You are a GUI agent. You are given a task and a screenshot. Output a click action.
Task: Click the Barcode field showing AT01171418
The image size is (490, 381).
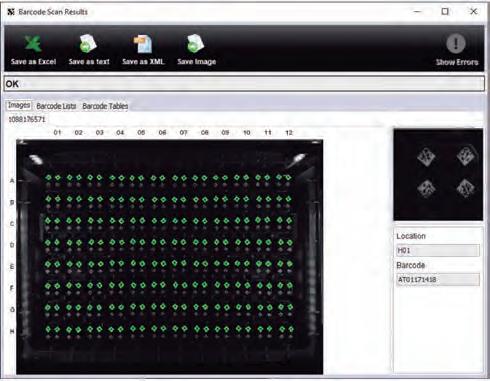(x=438, y=279)
